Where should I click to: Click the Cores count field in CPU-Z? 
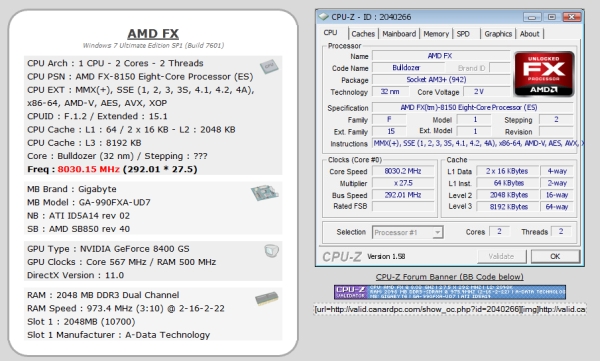click(499, 232)
